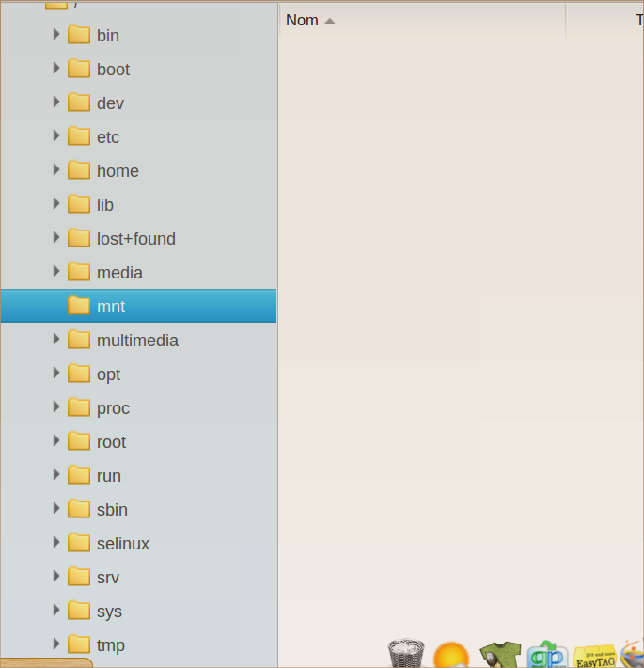The width and height of the screenshot is (644, 668).
Task: Select the selinux folder label
Action: pyautogui.click(x=123, y=544)
